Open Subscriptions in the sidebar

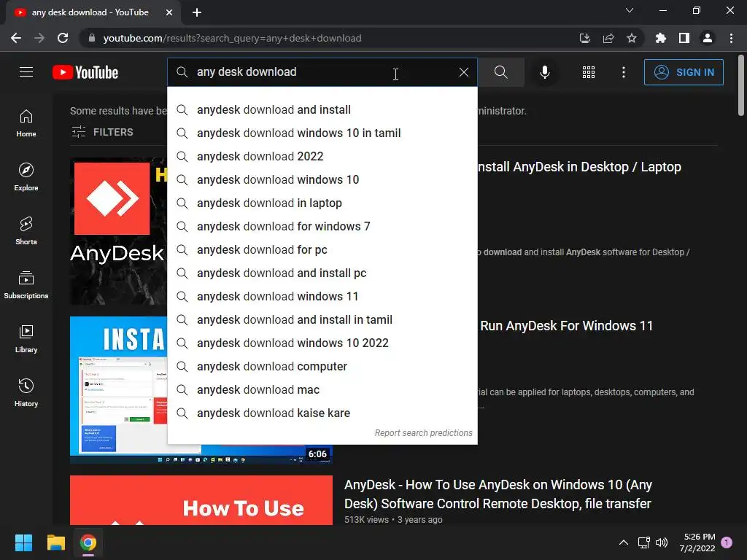(26, 285)
